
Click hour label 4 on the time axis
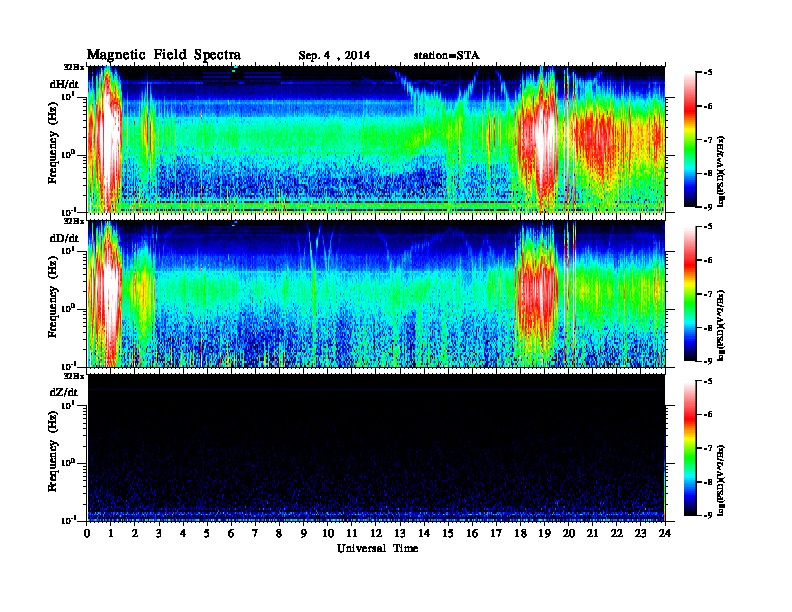point(183,533)
